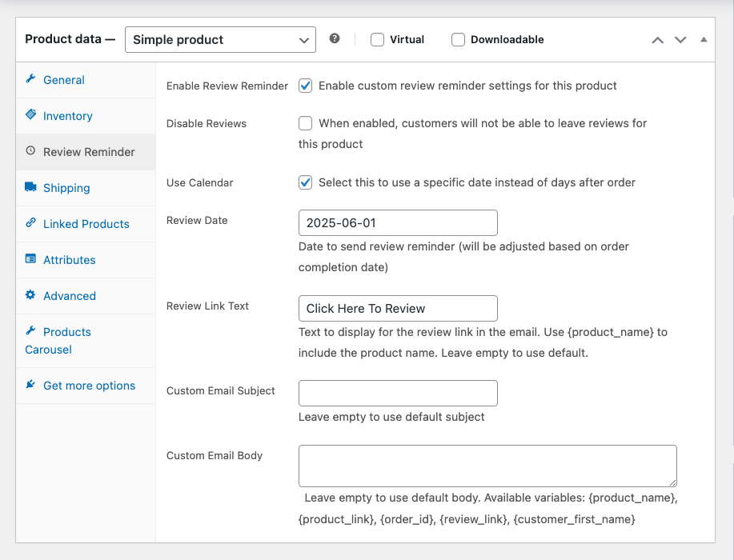Click into the Custom Email Body textarea

tap(487, 466)
